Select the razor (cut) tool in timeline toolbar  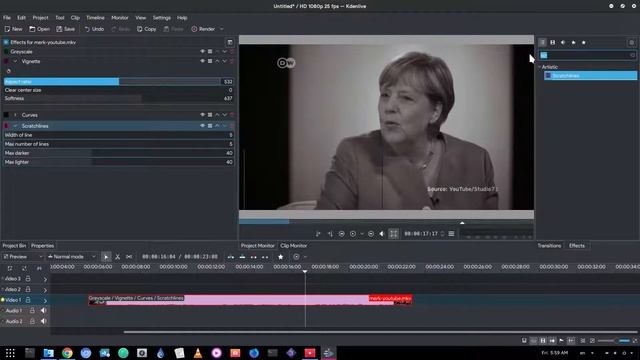tap(118, 257)
